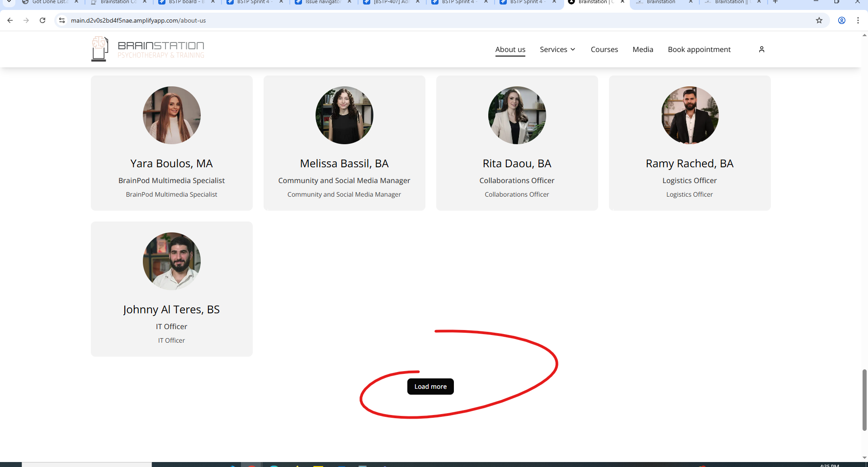Viewport: 868px width, 467px height.
Task: Select About us in the navigation
Action: click(510, 49)
